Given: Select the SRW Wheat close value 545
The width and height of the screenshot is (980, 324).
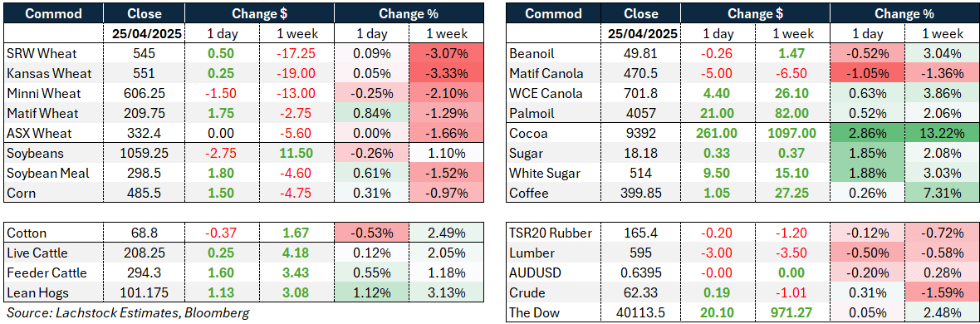Looking at the screenshot, I should (x=144, y=53).
